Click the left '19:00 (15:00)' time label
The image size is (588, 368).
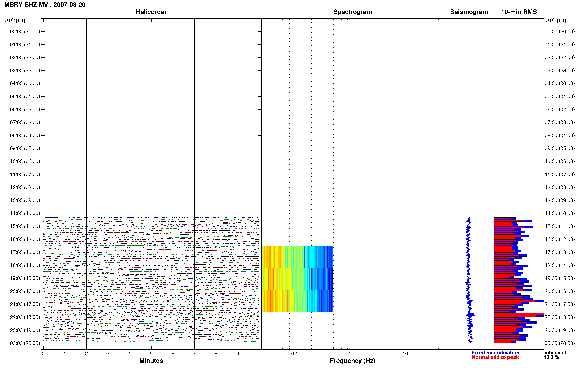point(25,278)
